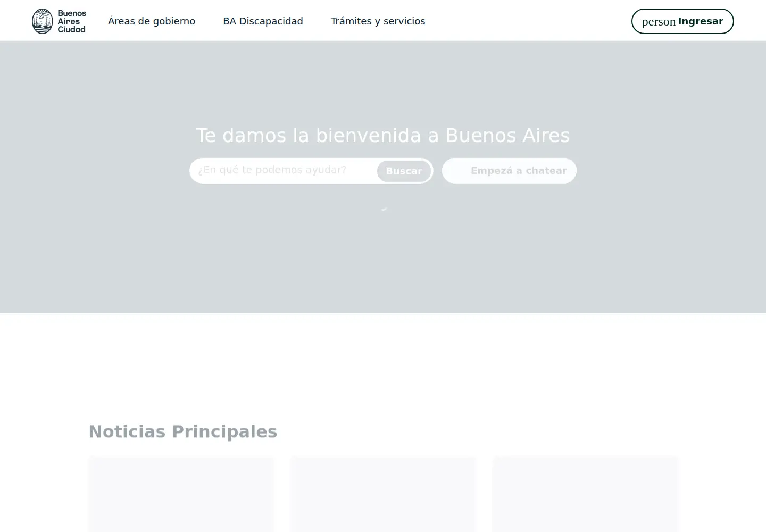Click the Buscar button
Screen dimensions: 766x532
point(404,171)
